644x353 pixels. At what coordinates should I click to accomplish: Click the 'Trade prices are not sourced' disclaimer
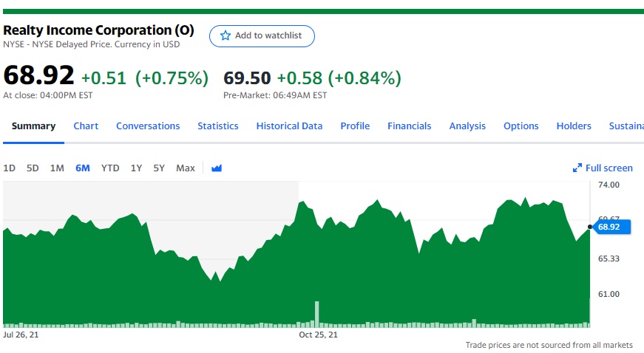point(549,345)
